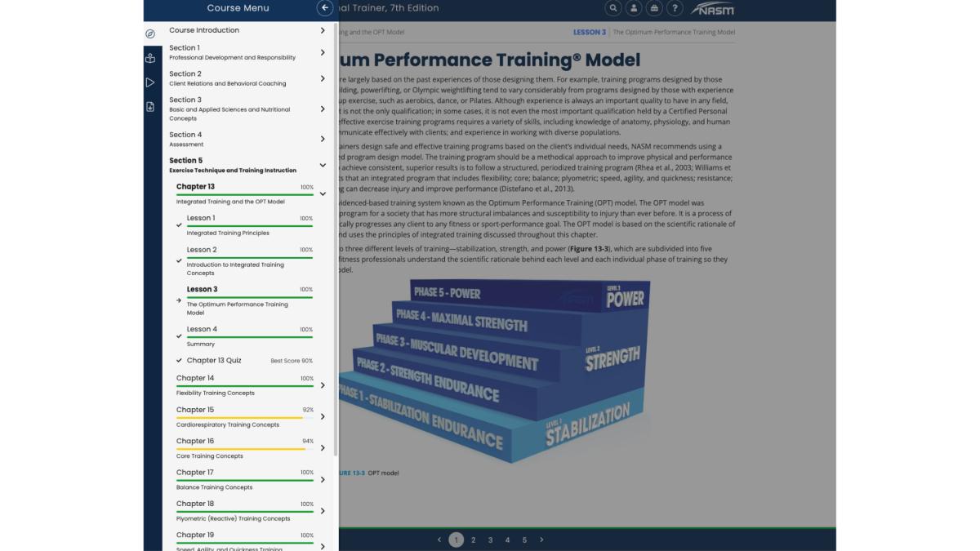Go to page 2 in pagination
This screenshot has height=551, width=980.
(x=473, y=540)
